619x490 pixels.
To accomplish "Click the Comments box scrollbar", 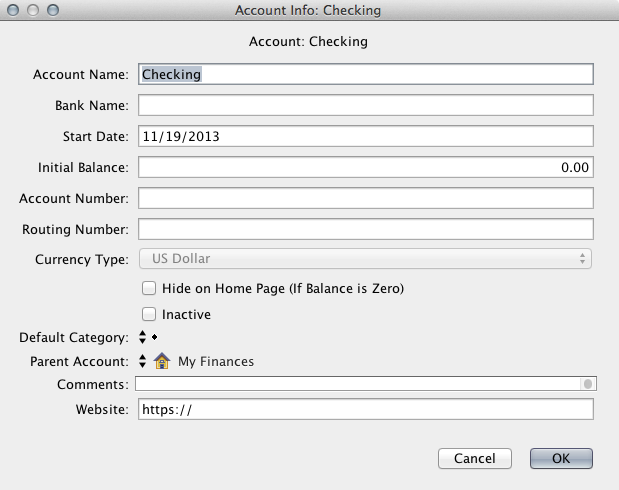I will (x=588, y=383).
